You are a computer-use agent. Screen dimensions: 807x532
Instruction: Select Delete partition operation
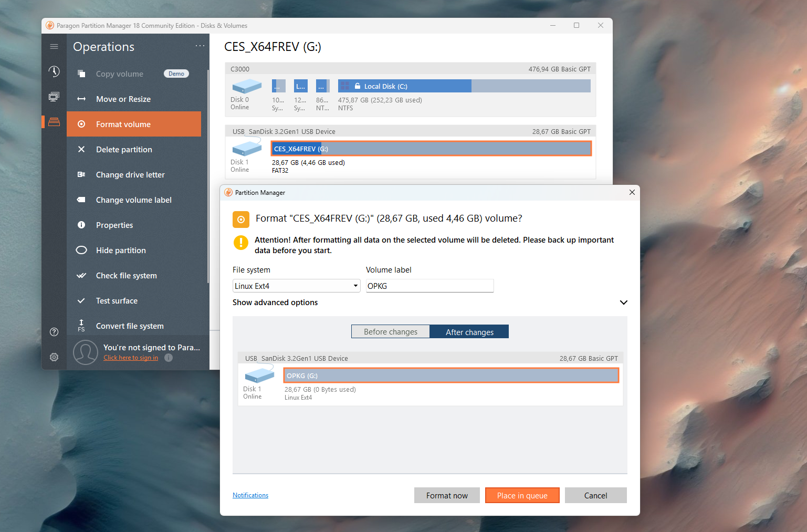click(134, 149)
